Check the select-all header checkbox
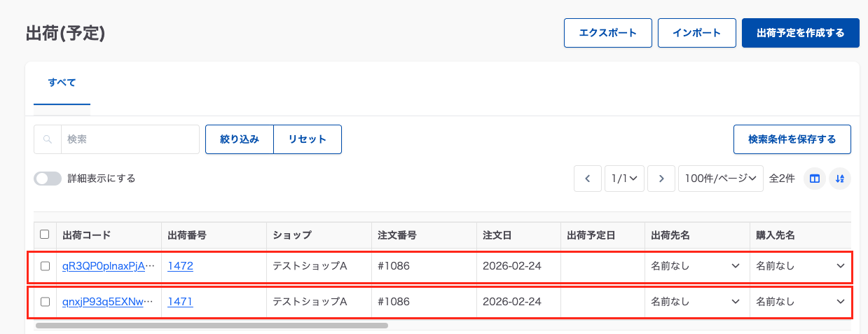This screenshot has width=868, height=334. (x=45, y=235)
